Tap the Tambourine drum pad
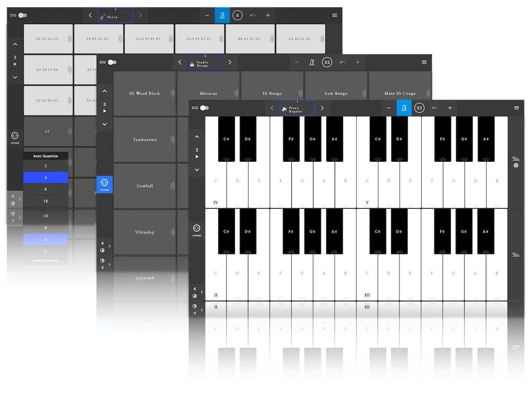 tap(145, 140)
